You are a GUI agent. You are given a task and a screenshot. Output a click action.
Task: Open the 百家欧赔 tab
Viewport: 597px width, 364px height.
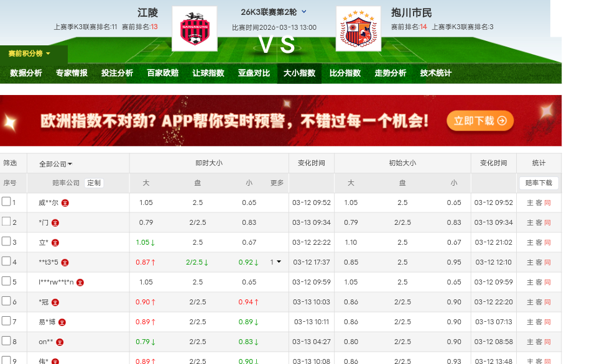click(x=162, y=73)
